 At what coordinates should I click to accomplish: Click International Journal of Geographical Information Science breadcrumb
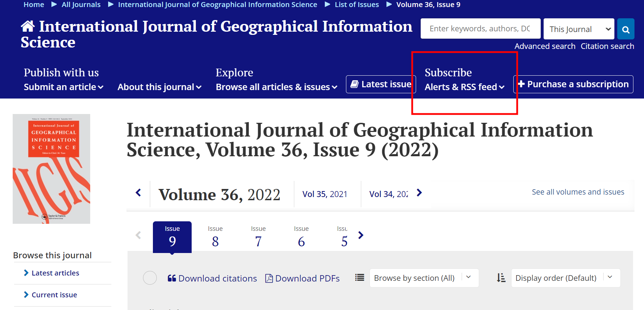(218, 5)
